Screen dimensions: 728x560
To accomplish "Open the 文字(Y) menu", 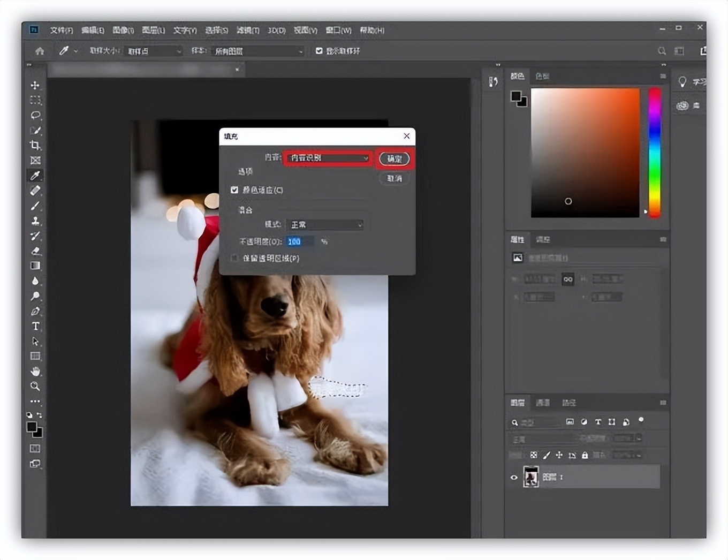I will [185, 31].
